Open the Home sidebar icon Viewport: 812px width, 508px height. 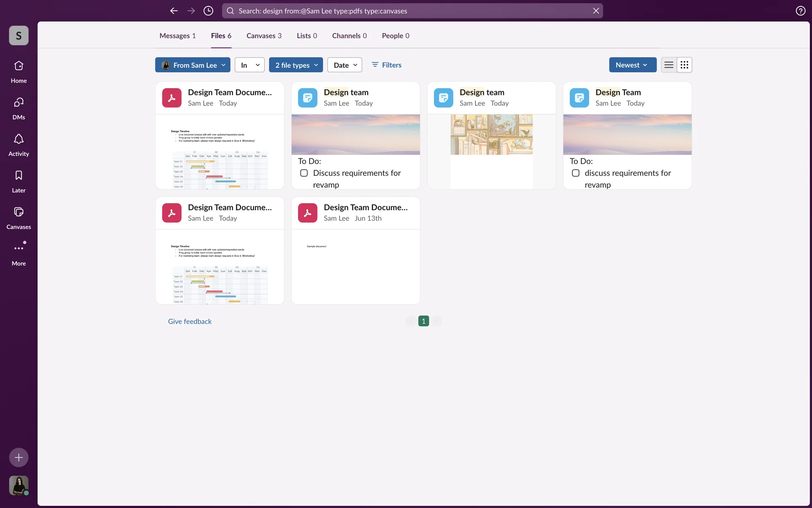(x=19, y=66)
